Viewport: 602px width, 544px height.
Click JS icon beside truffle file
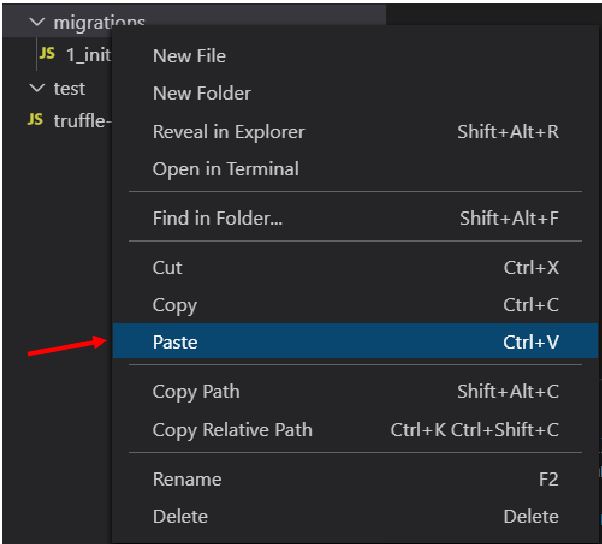pos(35,121)
